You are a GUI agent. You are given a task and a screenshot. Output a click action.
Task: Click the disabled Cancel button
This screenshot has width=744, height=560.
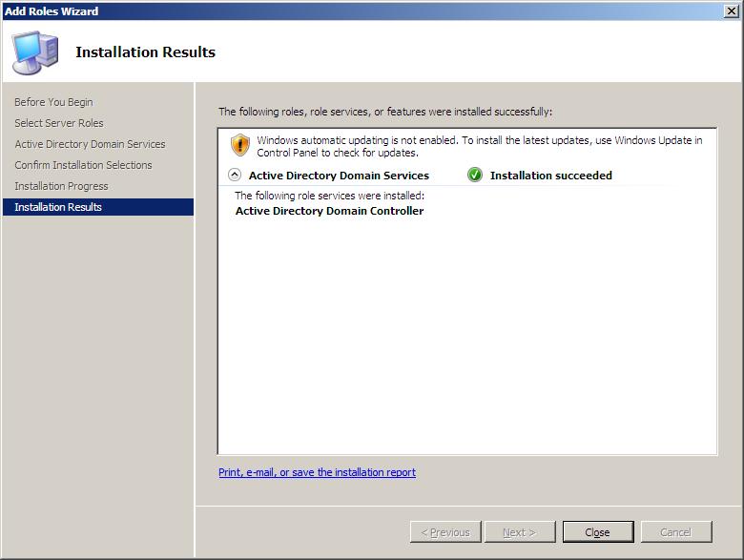(x=676, y=532)
